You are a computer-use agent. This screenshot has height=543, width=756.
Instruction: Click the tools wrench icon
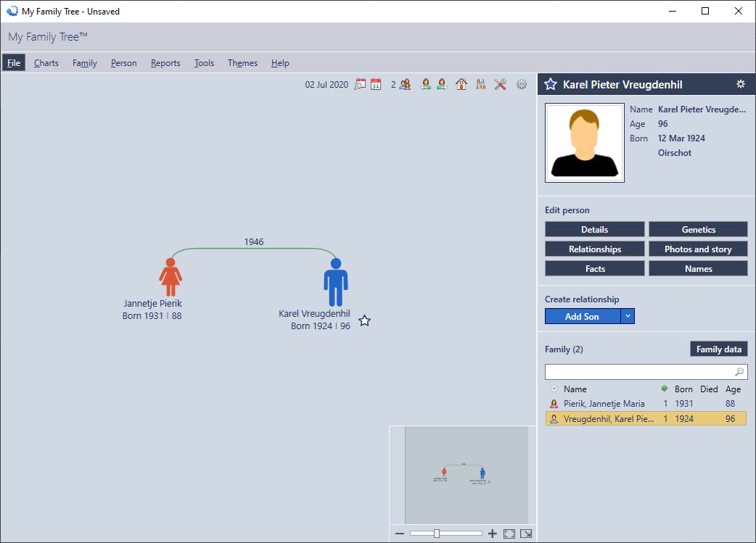pyautogui.click(x=500, y=84)
